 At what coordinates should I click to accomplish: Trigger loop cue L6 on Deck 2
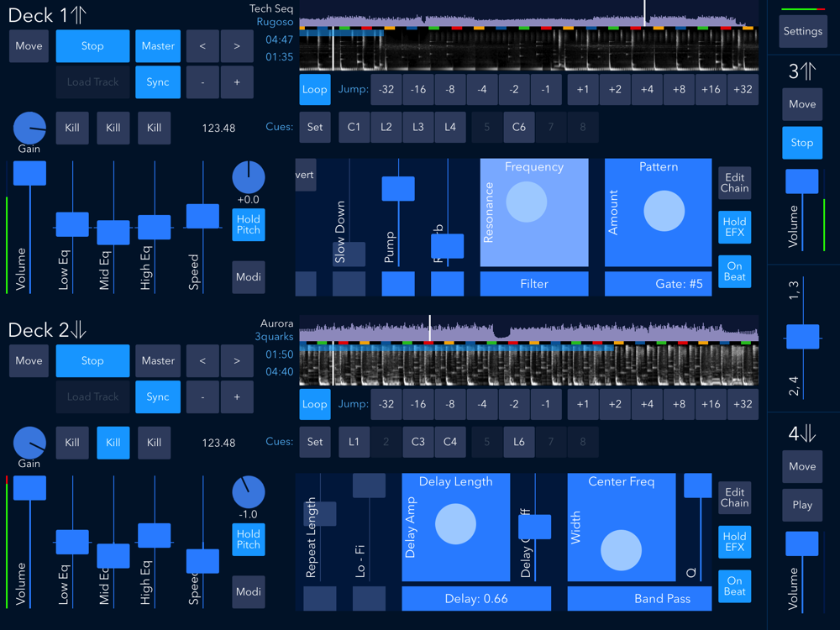click(x=519, y=443)
